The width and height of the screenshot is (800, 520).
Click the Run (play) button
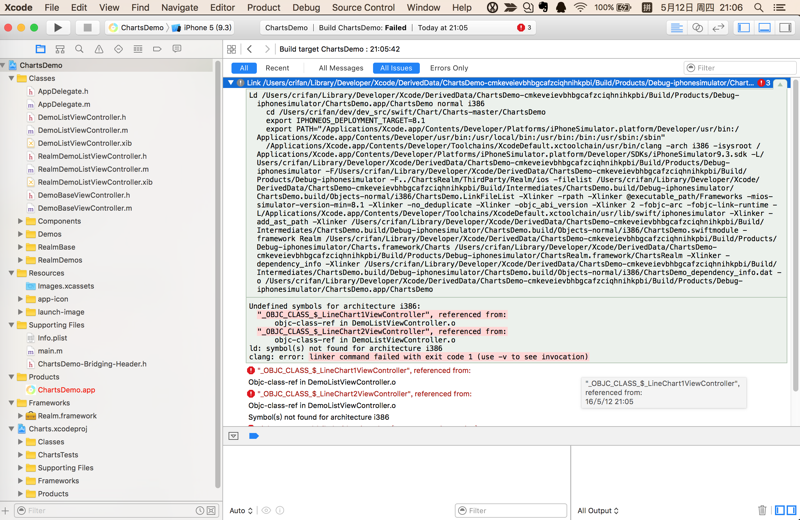click(58, 28)
